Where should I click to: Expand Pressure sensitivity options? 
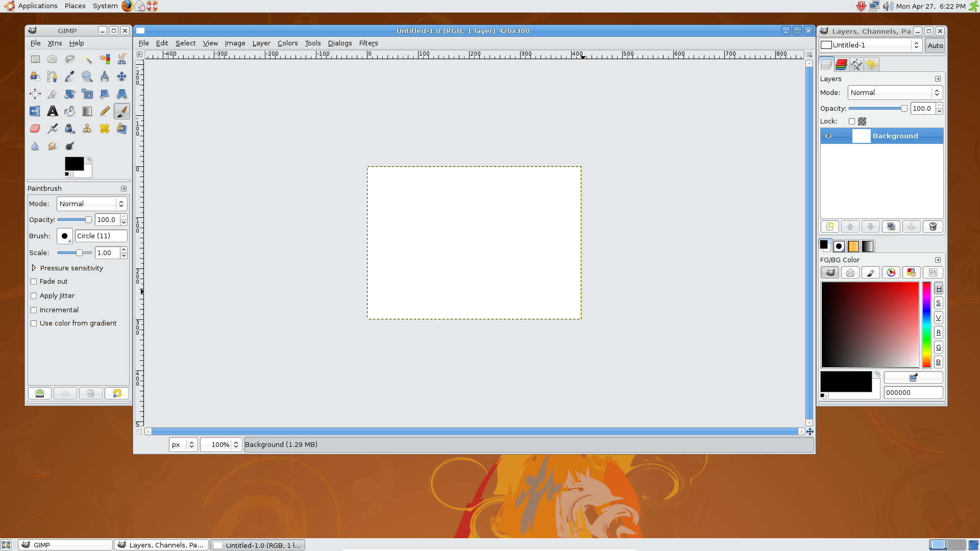pyautogui.click(x=34, y=268)
